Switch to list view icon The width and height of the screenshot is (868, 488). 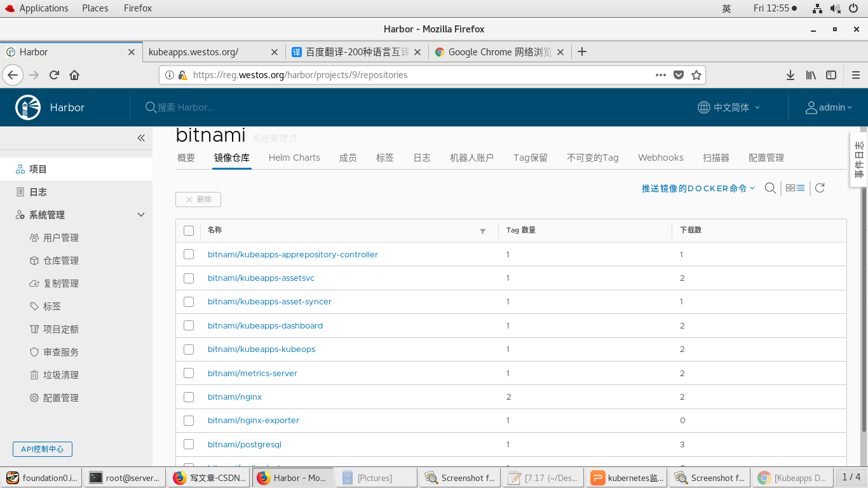801,188
